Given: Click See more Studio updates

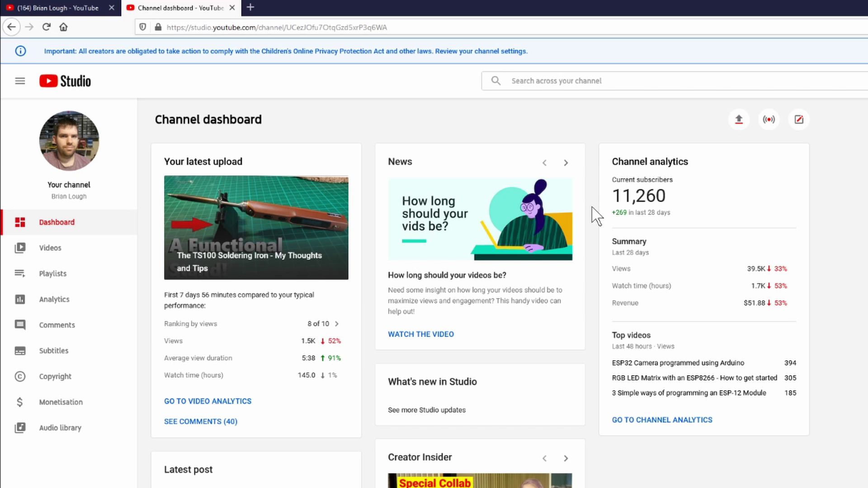Looking at the screenshot, I should click(427, 410).
